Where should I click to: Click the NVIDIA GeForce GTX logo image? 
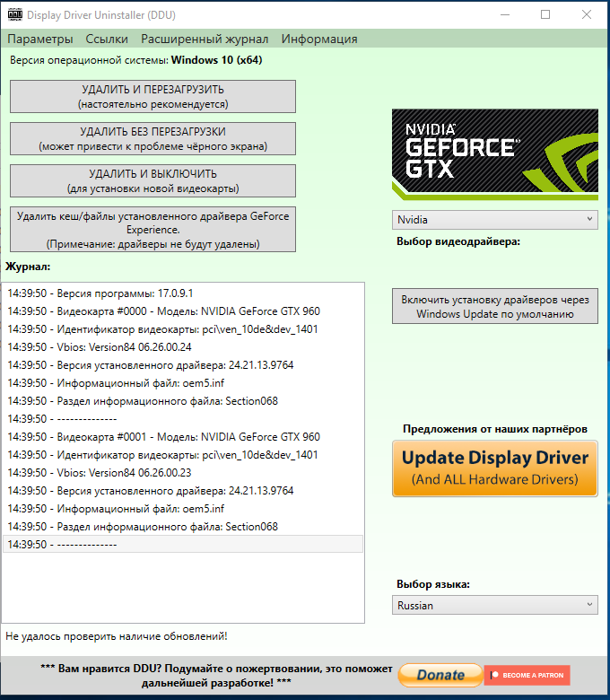495,154
